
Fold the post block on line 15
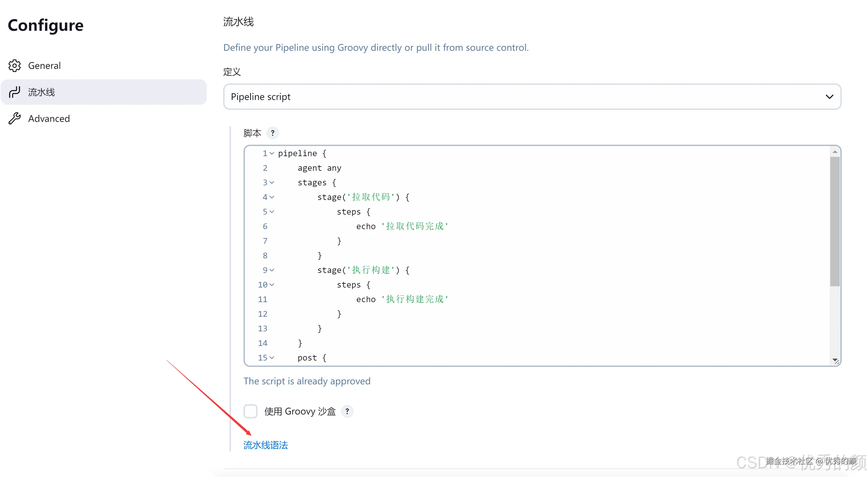[x=272, y=358]
